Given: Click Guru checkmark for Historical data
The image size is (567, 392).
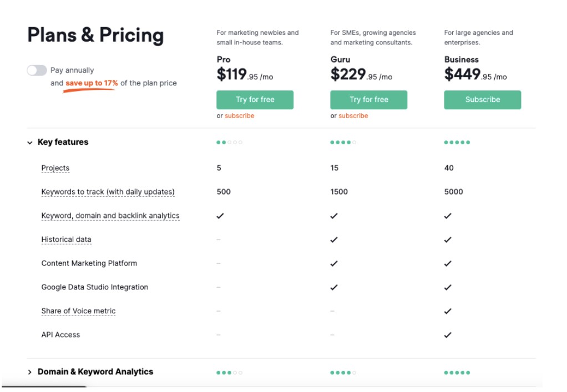Looking at the screenshot, I should pos(333,240).
